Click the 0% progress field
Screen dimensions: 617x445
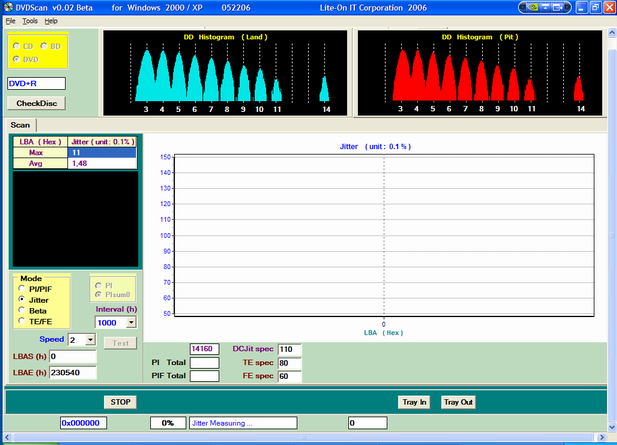(x=168, y=423)
